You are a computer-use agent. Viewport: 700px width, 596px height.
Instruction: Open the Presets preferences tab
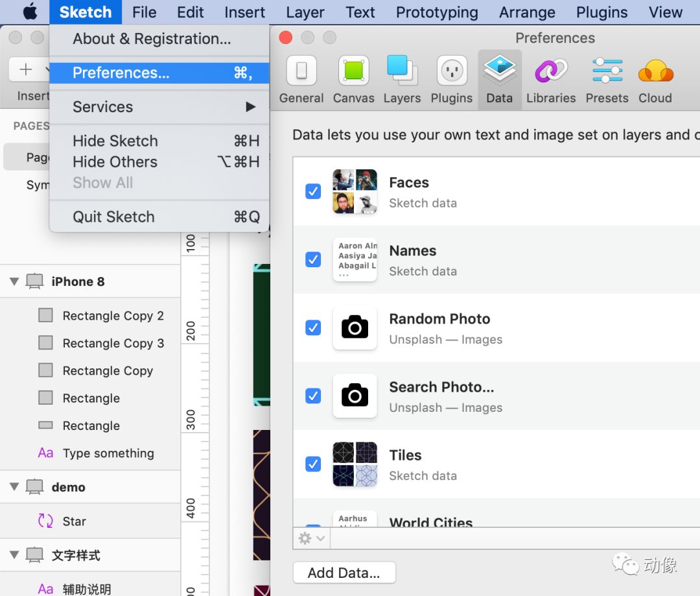coord(607,80)
